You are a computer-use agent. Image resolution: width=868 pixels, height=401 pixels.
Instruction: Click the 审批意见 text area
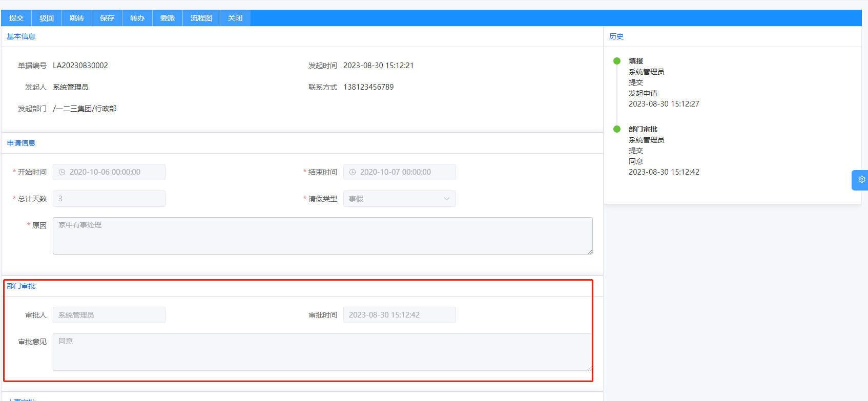pyautogui.click(x=323, y=352)
